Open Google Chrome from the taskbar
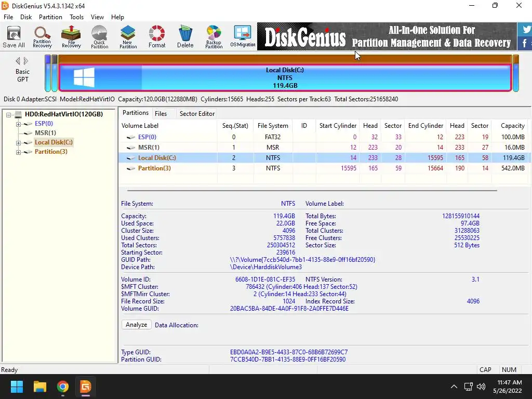 coord(63,387)
